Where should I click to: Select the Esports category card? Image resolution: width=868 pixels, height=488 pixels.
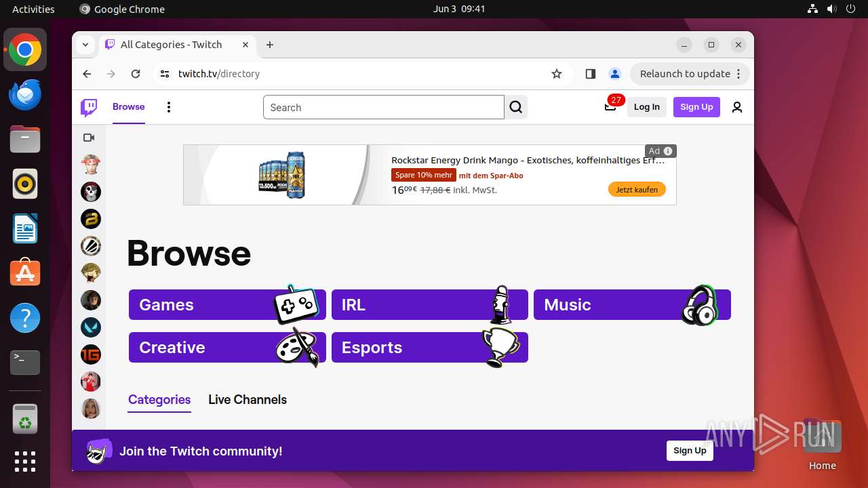pyautogui.click(x=430, y=348)
